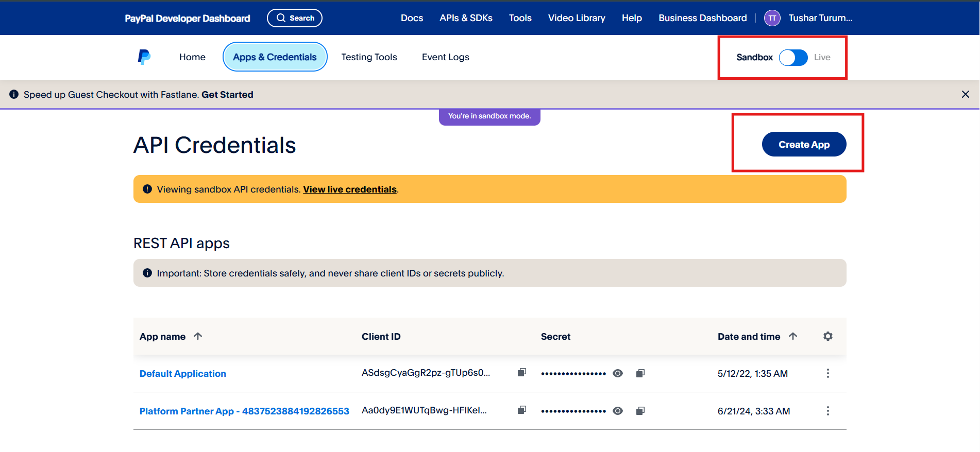980x452 pixels.
Task: Copy the Platform Partner App secret
Action: pyautogui.click(x=640, y=411)
